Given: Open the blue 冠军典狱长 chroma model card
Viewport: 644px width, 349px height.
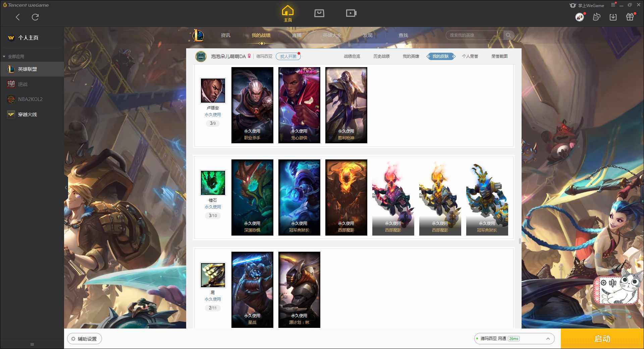Looking at the screenshot, I should 487,197.
